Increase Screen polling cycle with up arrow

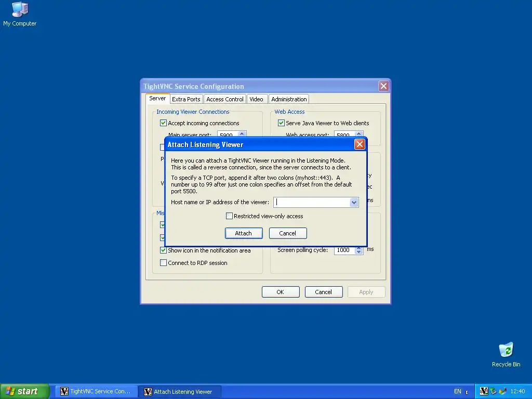[359, 248]
